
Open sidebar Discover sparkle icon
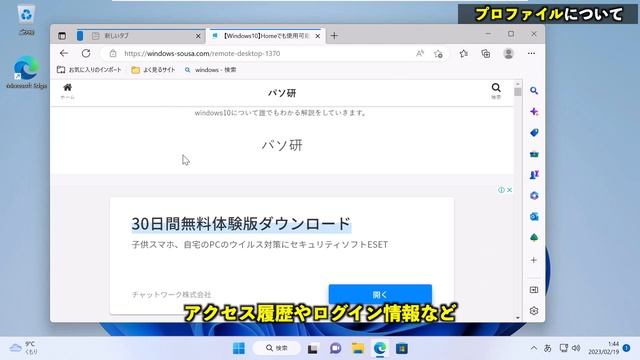click(533, 111)
